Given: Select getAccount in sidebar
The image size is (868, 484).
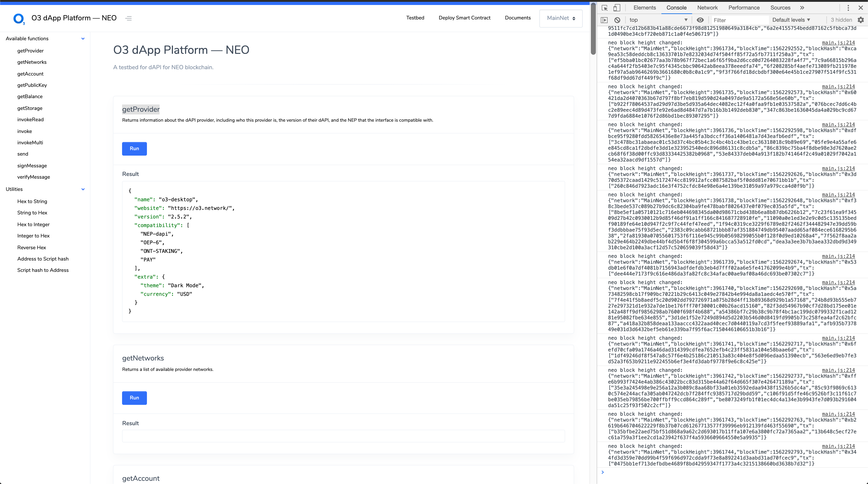Looking at the screenshot, I should pos(30,74).
